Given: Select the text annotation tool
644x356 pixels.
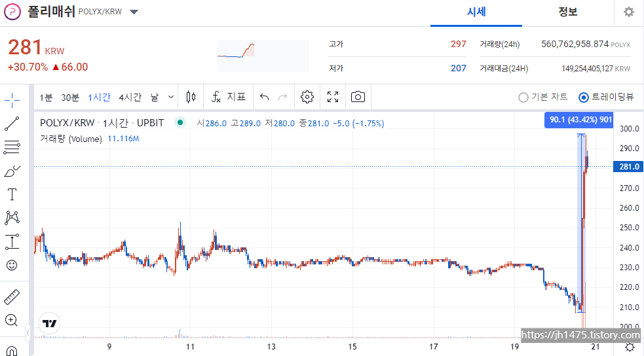Looking at the screenshot, I should point(12,194).
